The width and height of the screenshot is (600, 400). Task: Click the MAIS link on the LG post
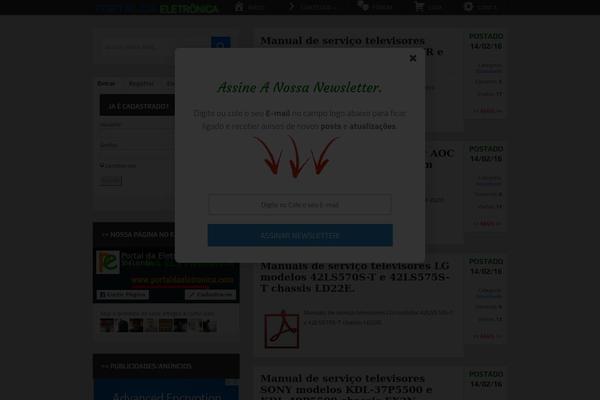(487, 336)
